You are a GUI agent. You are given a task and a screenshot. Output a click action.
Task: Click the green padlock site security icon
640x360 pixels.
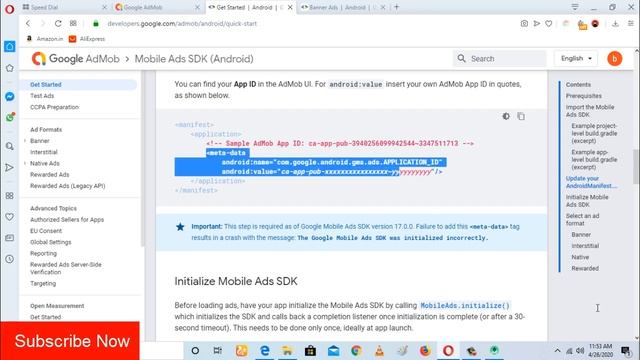click(96, 23)
